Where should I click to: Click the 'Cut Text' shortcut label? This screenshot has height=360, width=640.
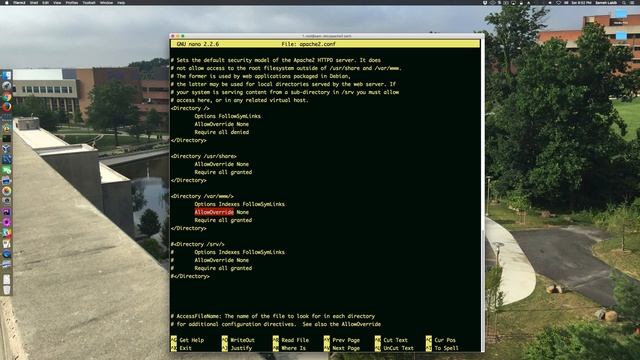click(x=396, y=340)
